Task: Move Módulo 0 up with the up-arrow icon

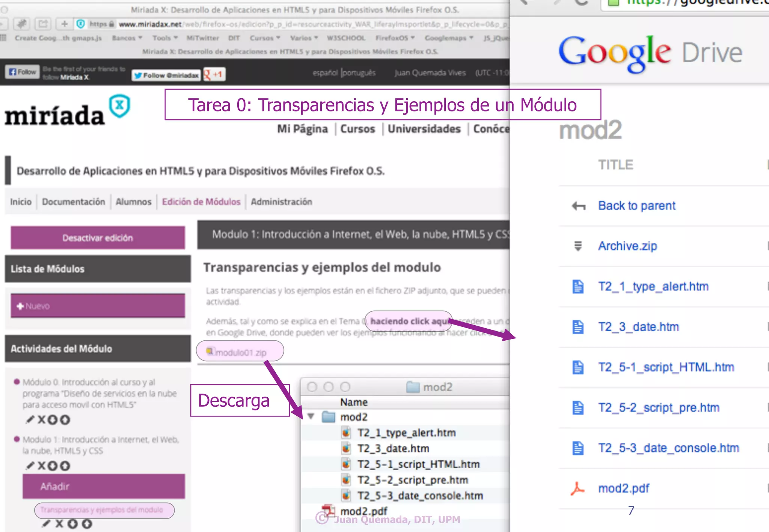Action: coord(65,419)
